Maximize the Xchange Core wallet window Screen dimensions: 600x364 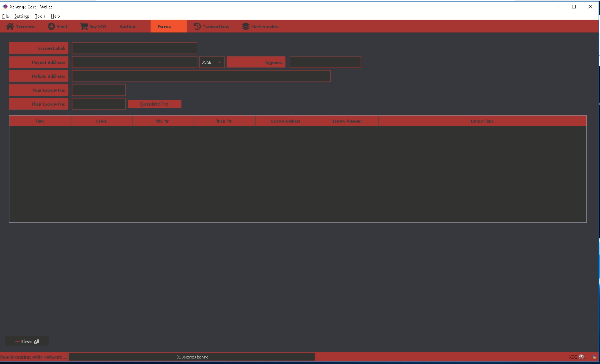tap(574, 7)
